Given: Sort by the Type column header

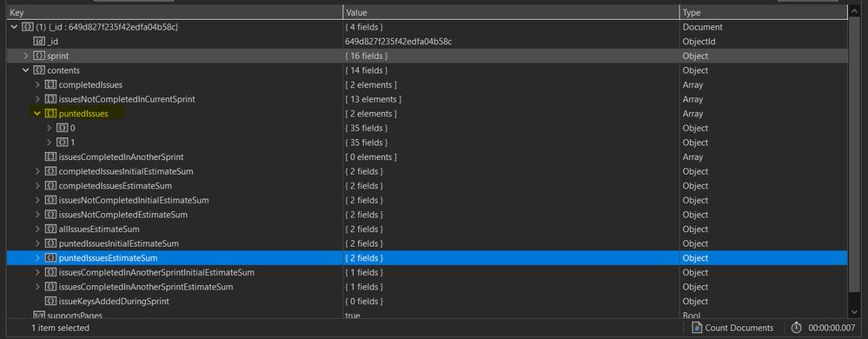Looking at the screenshot, I should [x=764, y=12].
